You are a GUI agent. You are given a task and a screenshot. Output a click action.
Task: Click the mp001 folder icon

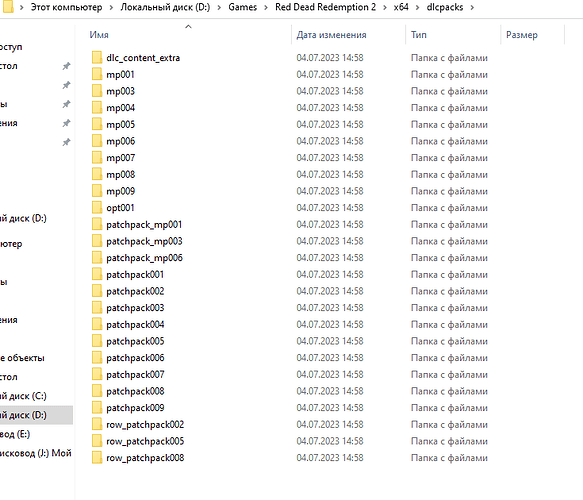click(97, 74)
